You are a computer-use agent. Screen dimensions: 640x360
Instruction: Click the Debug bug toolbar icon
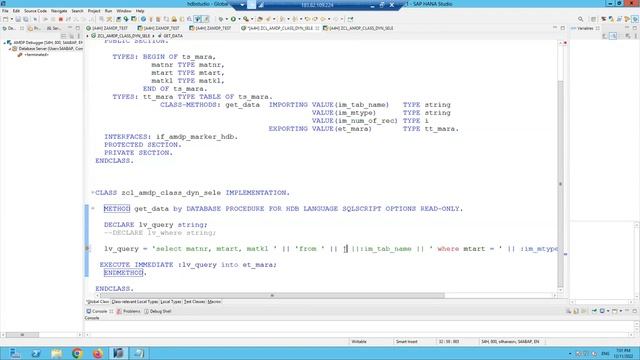221,19
